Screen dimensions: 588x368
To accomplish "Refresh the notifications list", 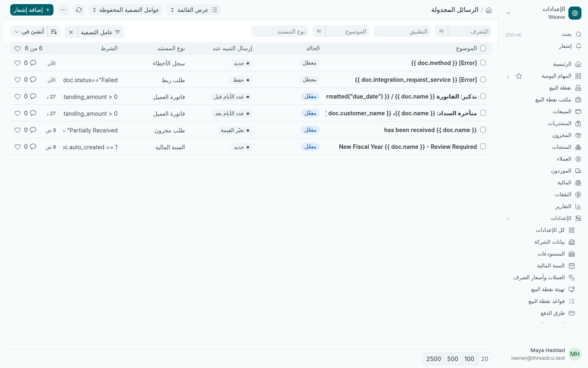I will (x=79, y=10).
